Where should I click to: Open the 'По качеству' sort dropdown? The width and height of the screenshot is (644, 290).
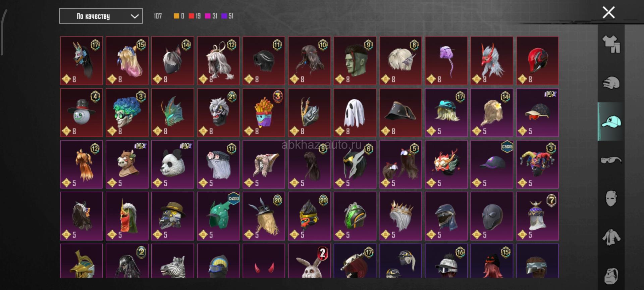pyautogui.click(x=101, y=16)
